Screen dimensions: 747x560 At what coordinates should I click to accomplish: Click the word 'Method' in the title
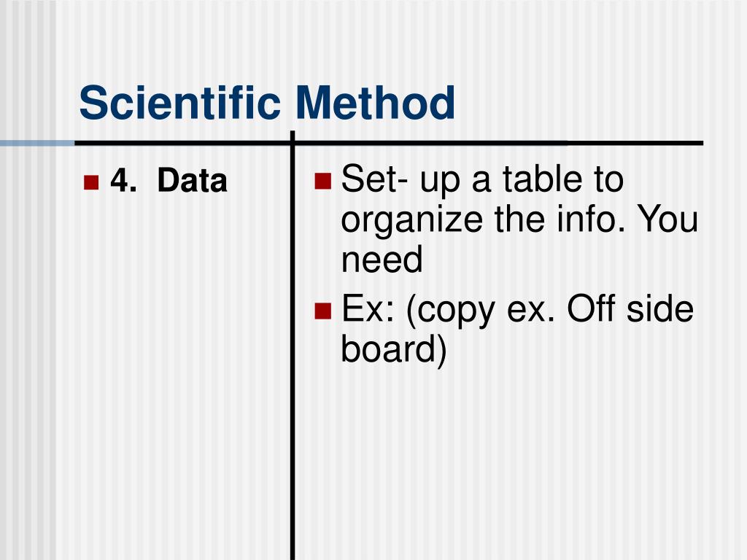click(x=376, y=102)
